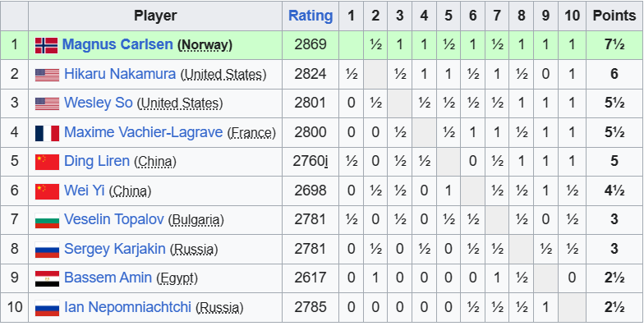
Task: Click Carlsen's 7½ points total cell
Action: click(614, 44)
